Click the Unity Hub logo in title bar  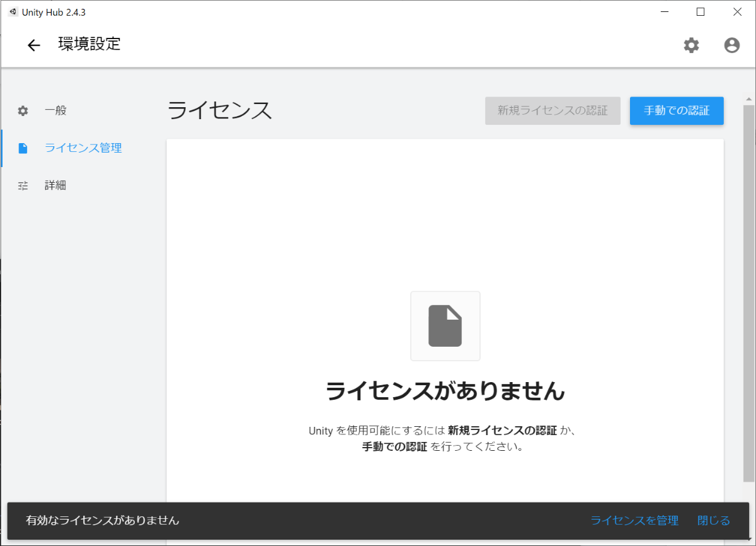tap(13, 12)
